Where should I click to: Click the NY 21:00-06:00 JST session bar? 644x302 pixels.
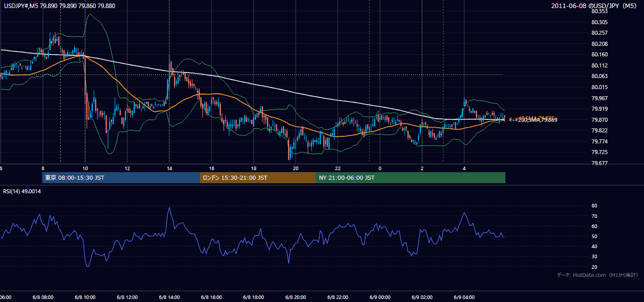(411, 178)
